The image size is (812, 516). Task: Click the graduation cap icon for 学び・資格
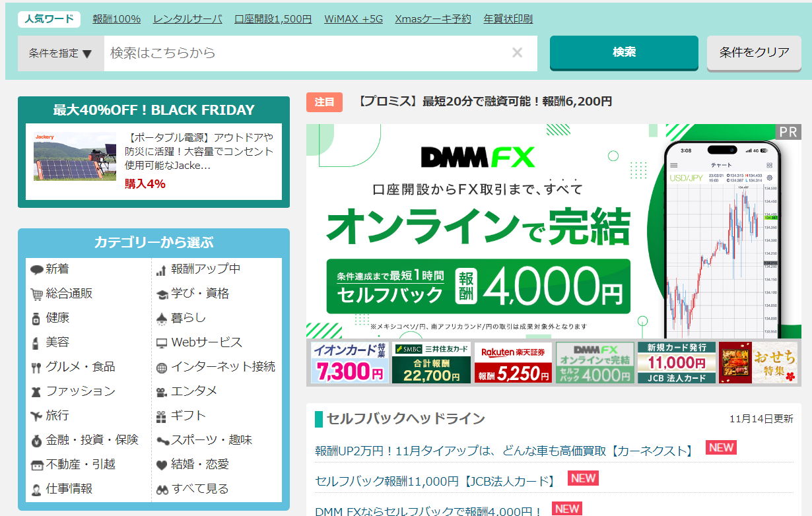tap(162, 294)
